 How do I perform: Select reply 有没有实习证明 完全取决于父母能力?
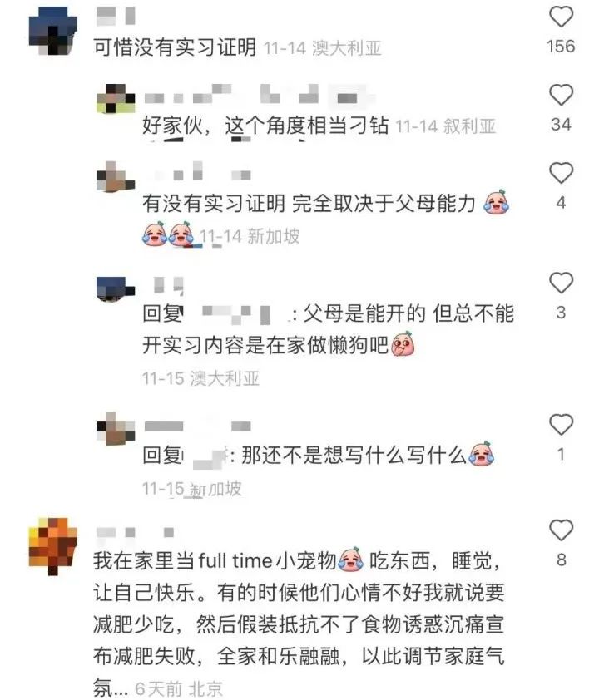pyautogui.click(x=309, y=204)
